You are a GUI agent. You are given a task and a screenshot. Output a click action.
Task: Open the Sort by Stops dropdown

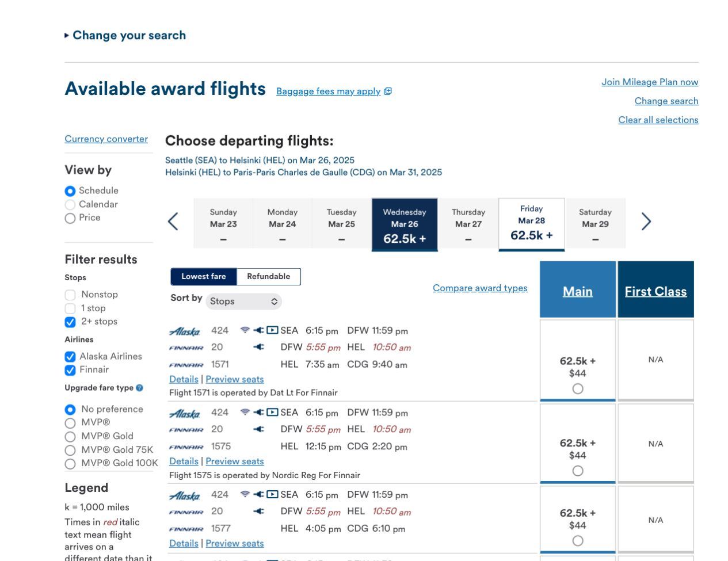[243, 301]
